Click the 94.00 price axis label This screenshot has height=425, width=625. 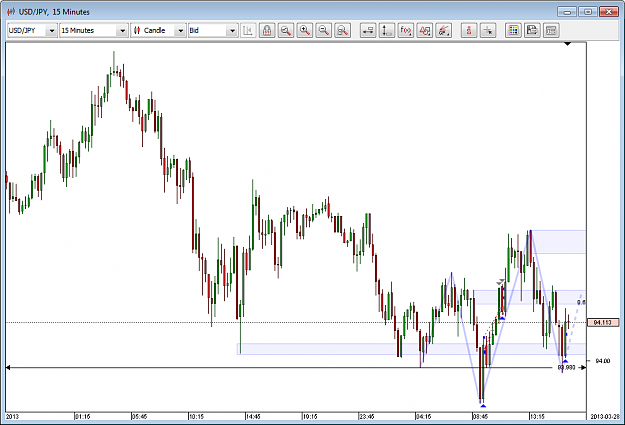tap(602, 361)
